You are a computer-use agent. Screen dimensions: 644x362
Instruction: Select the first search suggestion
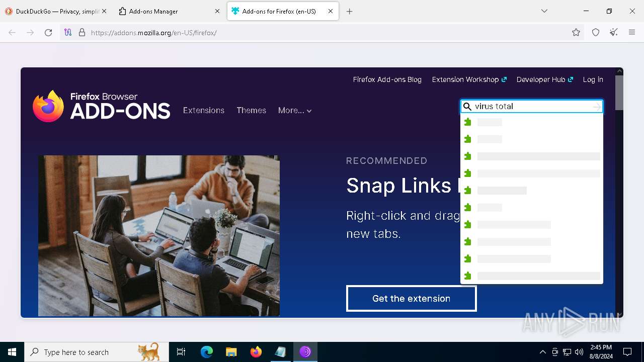[532, 122]
